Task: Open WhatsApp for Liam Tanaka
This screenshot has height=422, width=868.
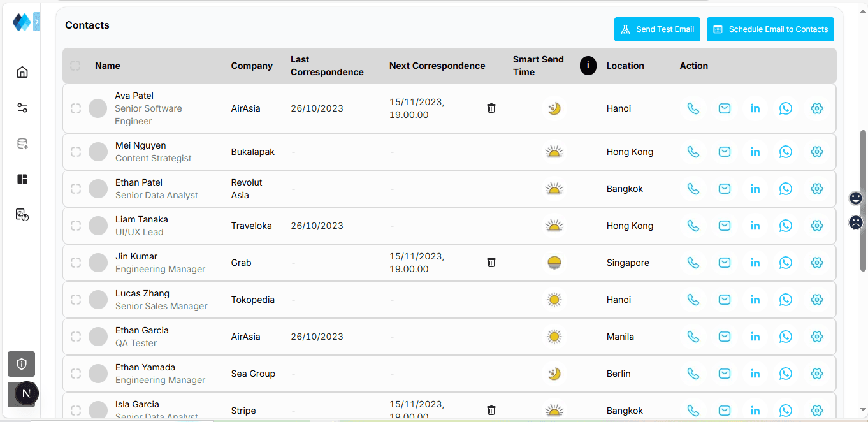Action: pyautogui.click(x=786, y=226)
